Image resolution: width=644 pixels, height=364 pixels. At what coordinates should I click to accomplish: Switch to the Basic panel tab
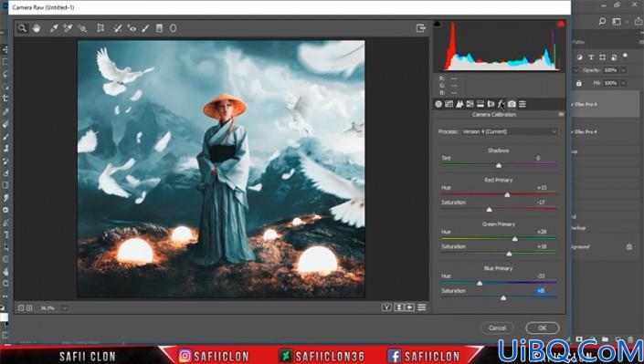[x=438, y=104]
